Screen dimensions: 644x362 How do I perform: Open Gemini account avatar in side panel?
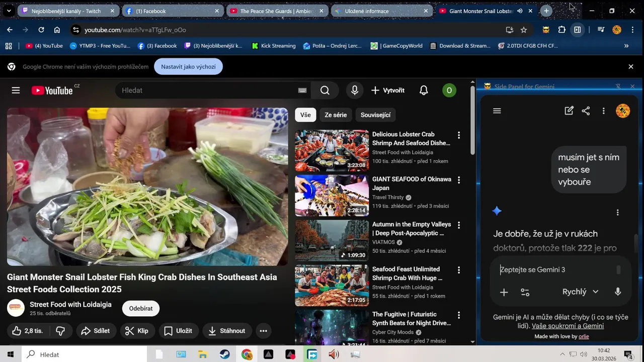[623, 111]
